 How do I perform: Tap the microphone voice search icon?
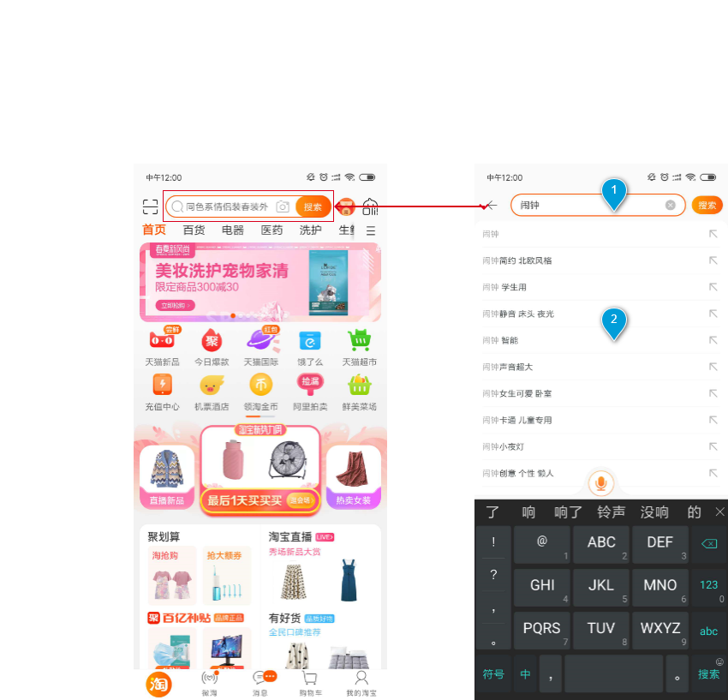pos(601,483)
